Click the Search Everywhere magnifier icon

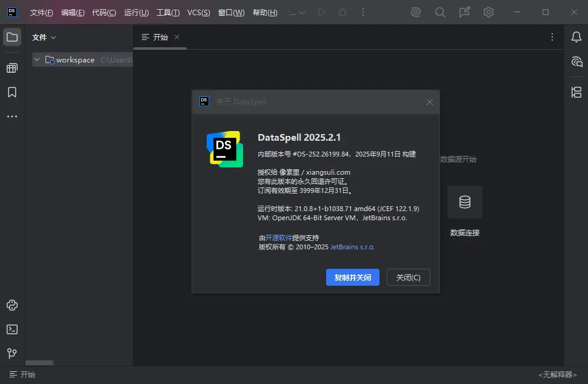coord(440,12)
